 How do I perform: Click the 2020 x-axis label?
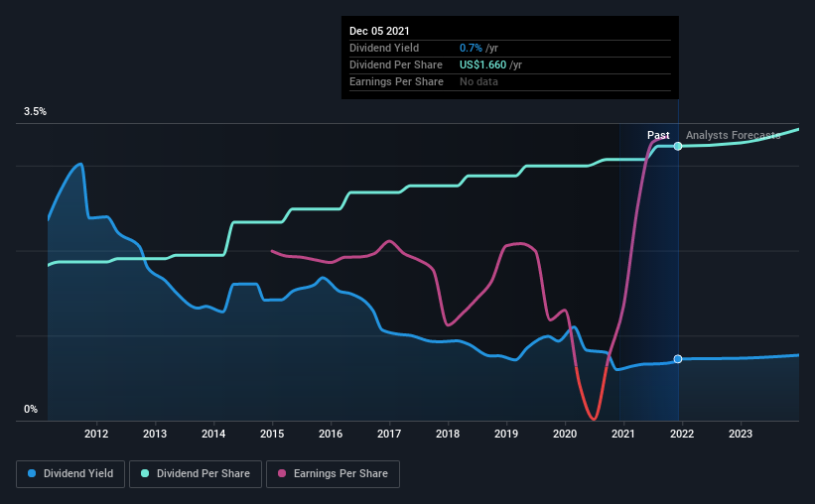coord(565,434)
